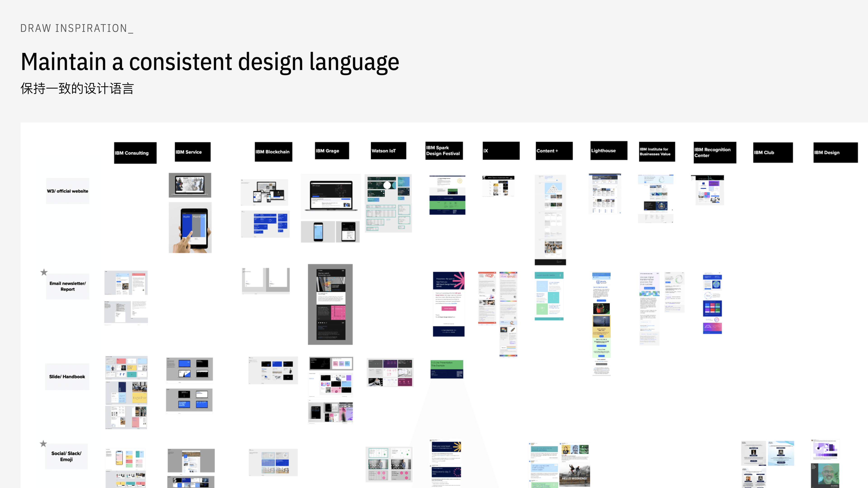Open the IBM Grage laptop website mockup

point(330,197)
